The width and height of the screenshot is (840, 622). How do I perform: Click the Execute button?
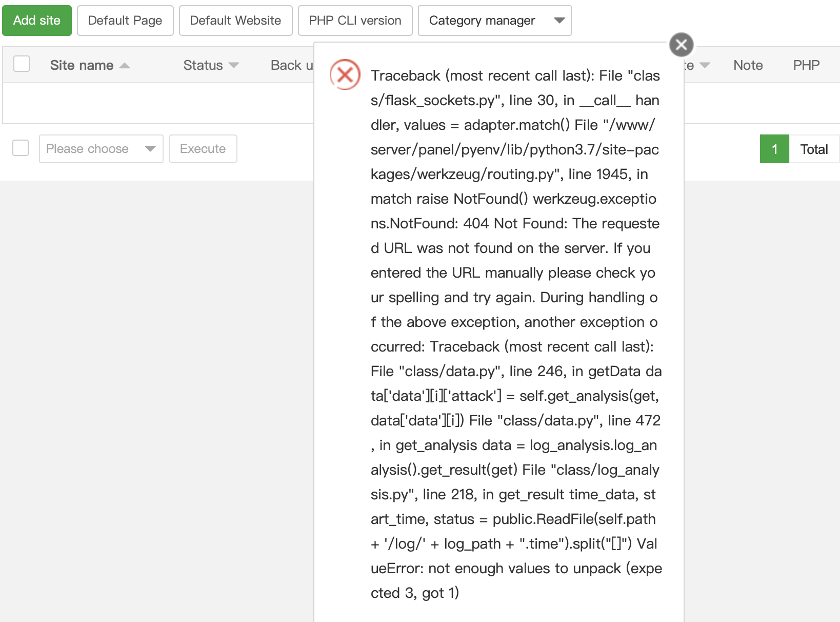click(x=203, y=149)
